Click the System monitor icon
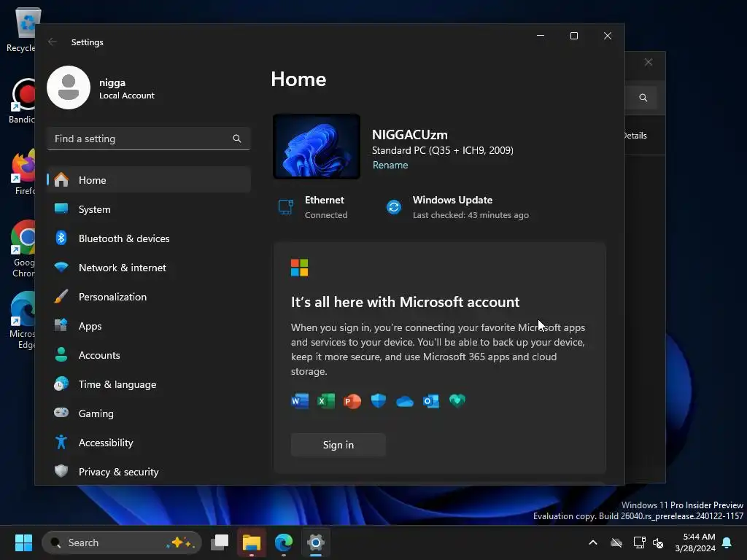 pyautogui.click(x=61, y=209)
